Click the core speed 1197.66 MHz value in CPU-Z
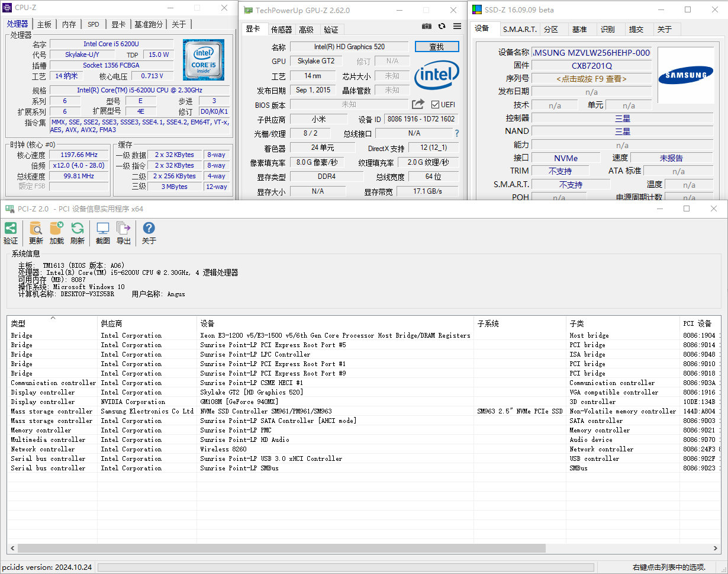This screenshot has height=574, width=728. coord(79,155)
